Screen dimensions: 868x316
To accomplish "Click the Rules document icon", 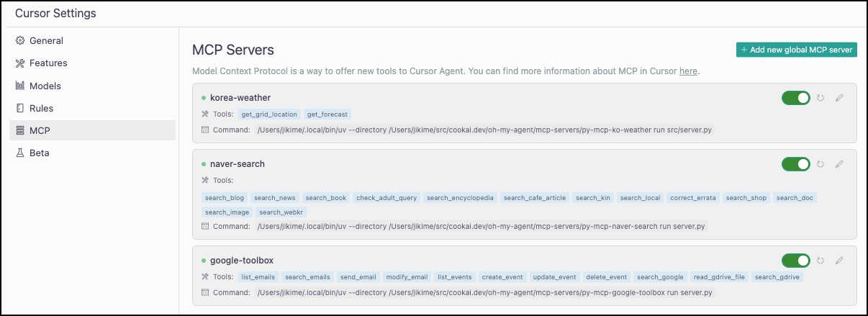I will [x=20, y=108].
